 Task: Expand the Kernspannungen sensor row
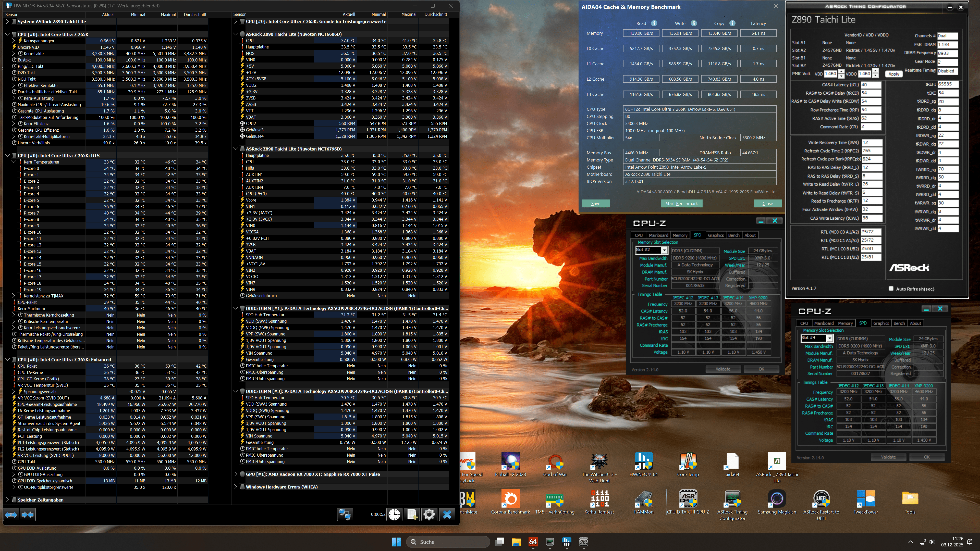click(14, 41)
